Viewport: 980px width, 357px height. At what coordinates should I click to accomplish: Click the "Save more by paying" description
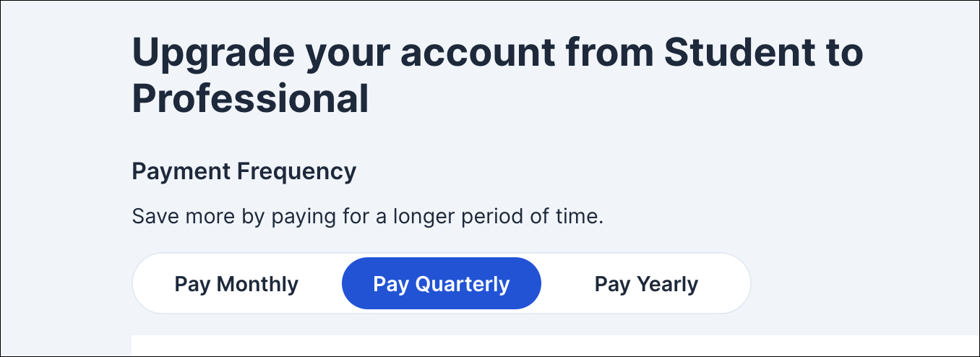[x=367, y=217]
